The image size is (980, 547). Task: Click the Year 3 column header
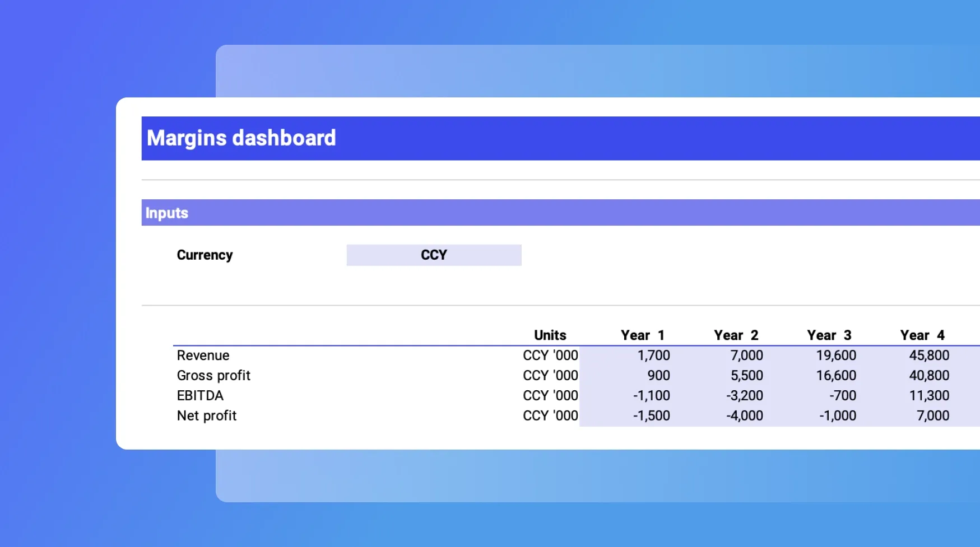point(829,335)
